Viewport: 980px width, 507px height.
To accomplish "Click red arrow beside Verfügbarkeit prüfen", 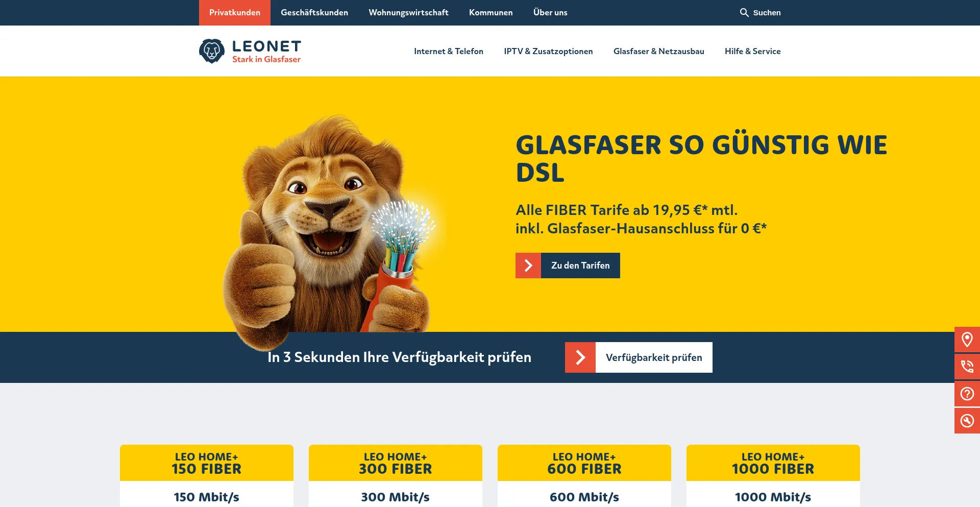I will tap(580, 357).
